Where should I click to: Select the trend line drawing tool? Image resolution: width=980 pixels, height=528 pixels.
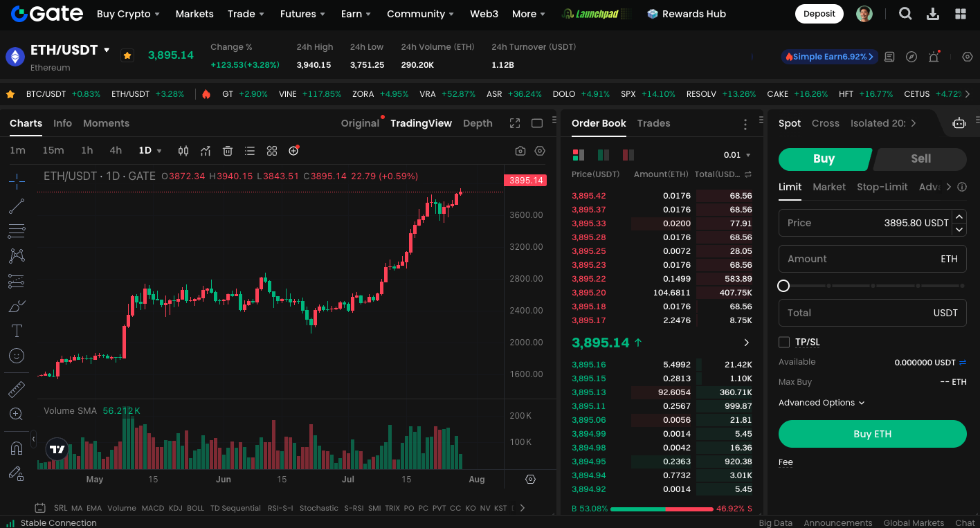(x=17, y=206)
